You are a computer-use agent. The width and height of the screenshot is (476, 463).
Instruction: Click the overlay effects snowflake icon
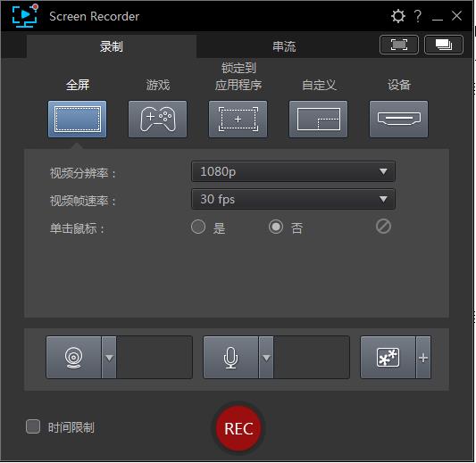[x=388, y=358]
